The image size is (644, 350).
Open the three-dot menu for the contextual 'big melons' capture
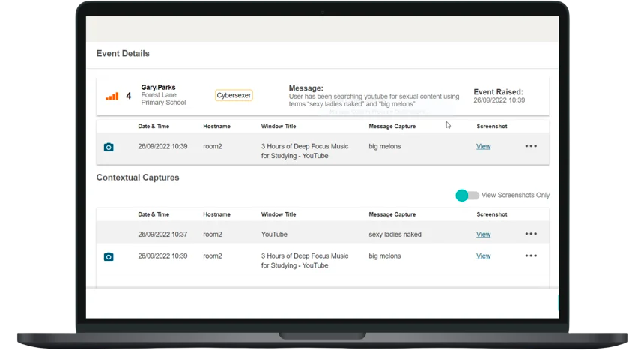coord(531,256)
